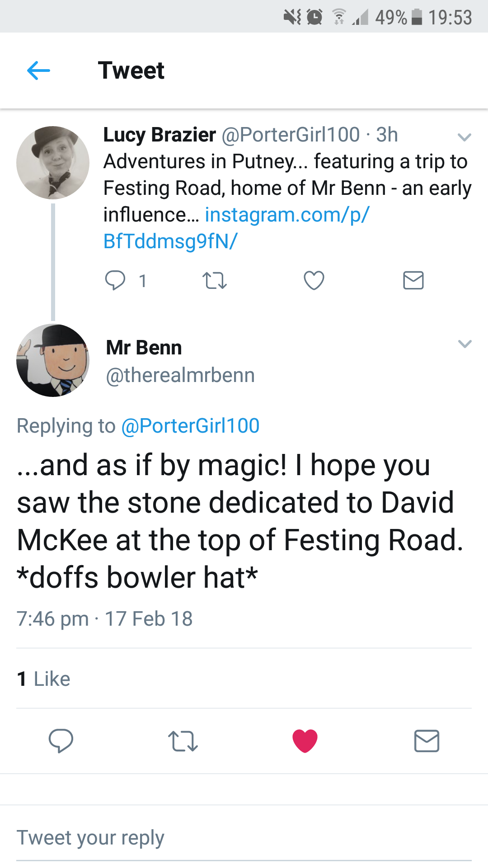Send Mr Benn's tweet via direct message
Viewport: 488px width, 868px height.
427,741
